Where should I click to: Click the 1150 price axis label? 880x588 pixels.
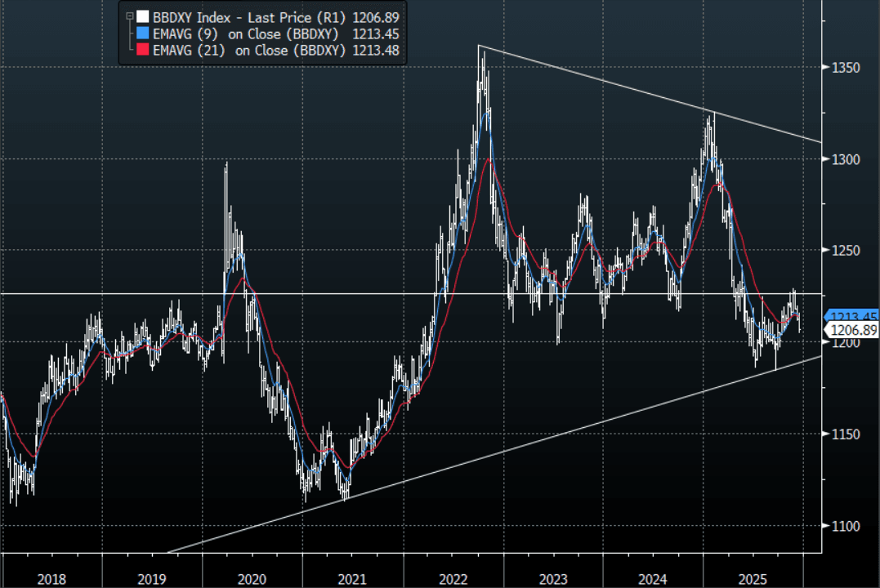(x=846, y=434)
